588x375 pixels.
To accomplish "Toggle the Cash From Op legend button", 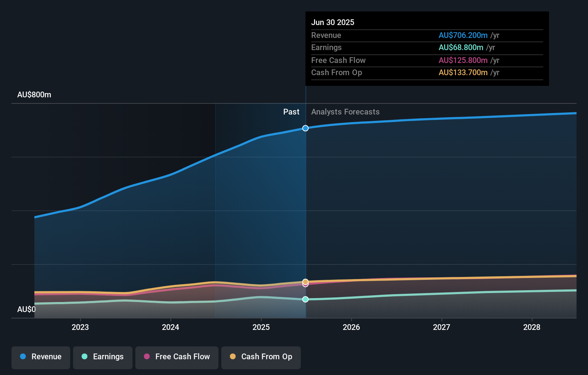I will [x=261, y=357].
